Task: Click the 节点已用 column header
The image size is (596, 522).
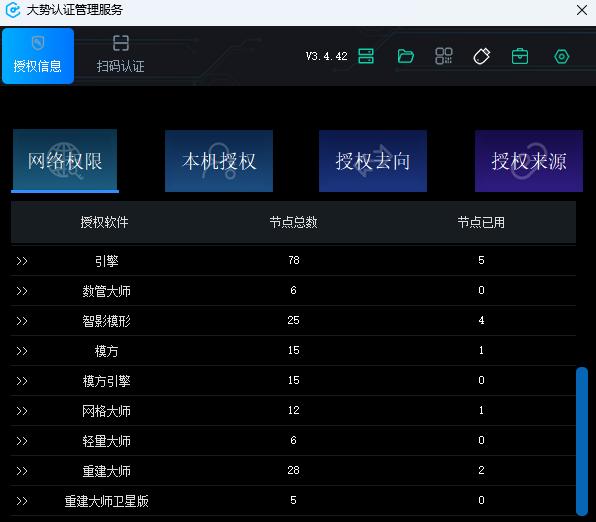Action: (x=481, y=222)
